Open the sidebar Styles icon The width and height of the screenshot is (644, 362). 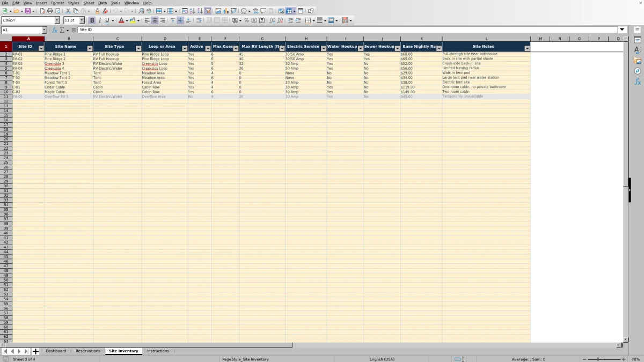click(638, 50)
